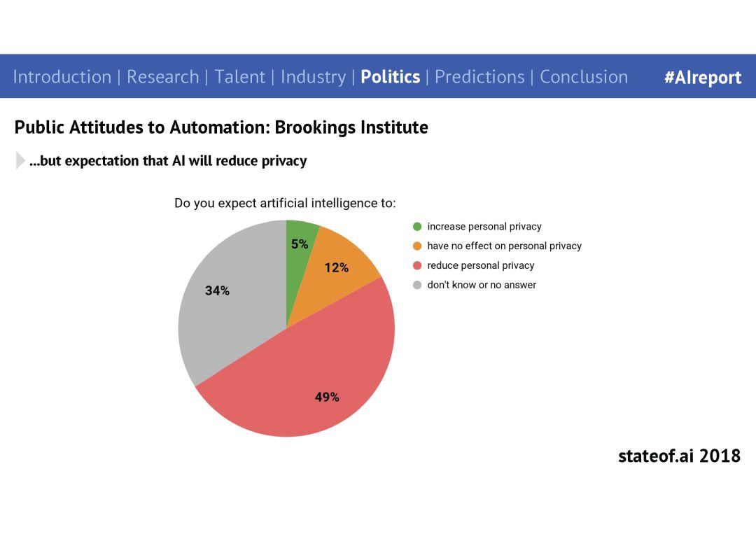Click the orange no effect legend dot
This screenshot has width=756, height=534.
point(417,246)
